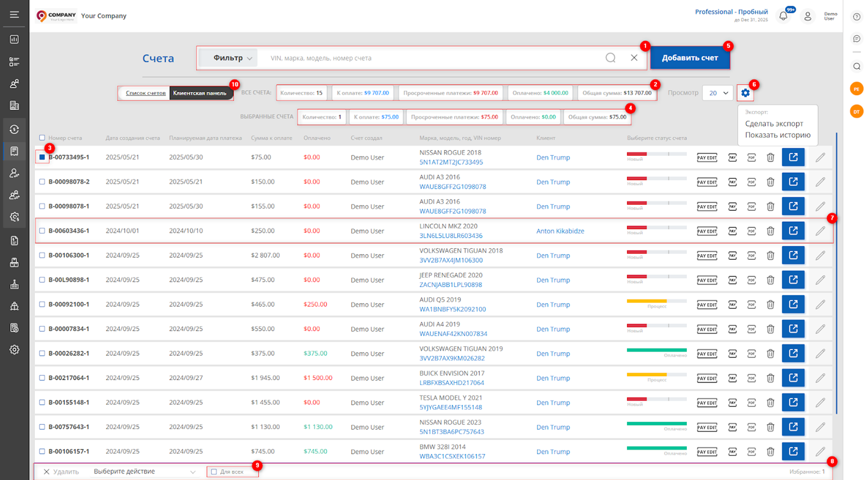Image resolution: width=868 pixels, height=480 pixels.
Task: Tick the checkbox for invoice B-00603436-1
Action: 42,231
